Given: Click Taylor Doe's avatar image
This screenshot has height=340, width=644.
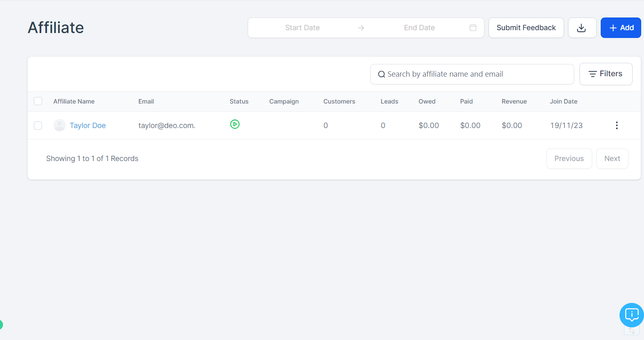Looking at the screenshot, I should pos(60,125).
